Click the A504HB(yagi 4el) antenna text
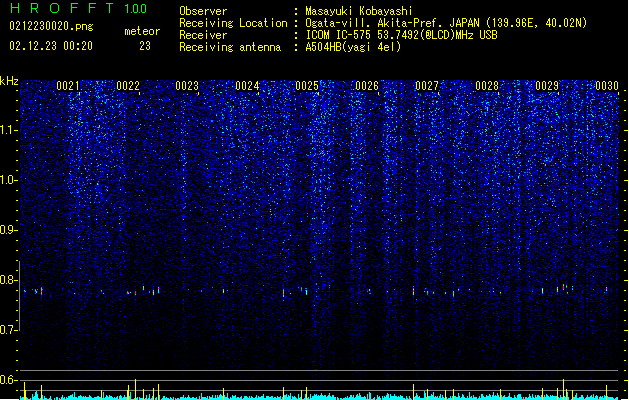This screenshot has height=400, width=629. (353, 47)
